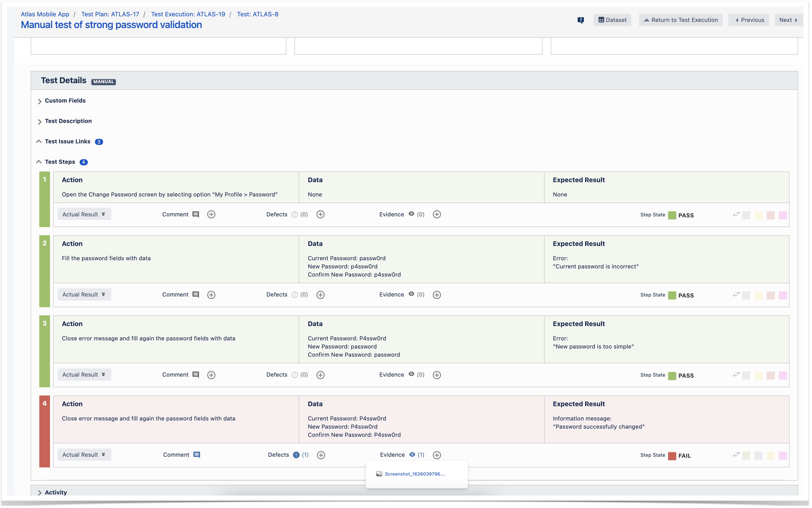Open the Screenshot_1626039796 evidence file

click(x=415, y=474)
